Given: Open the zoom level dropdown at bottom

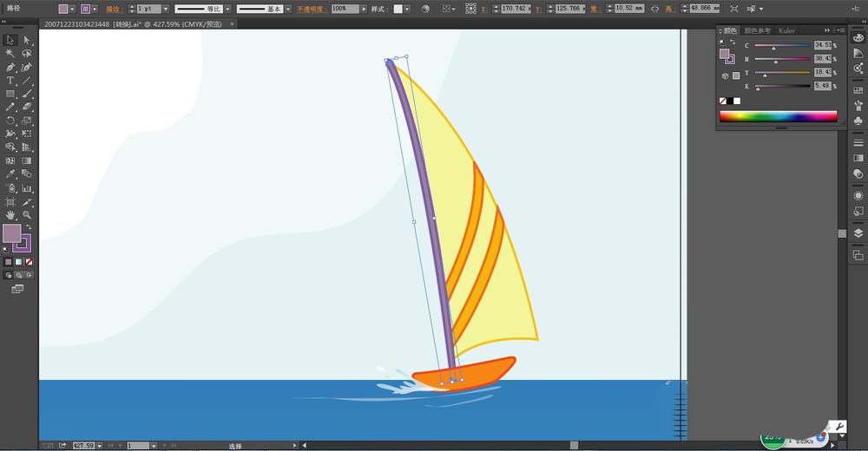Looking at the screenshot, I should tap(100, 446).
